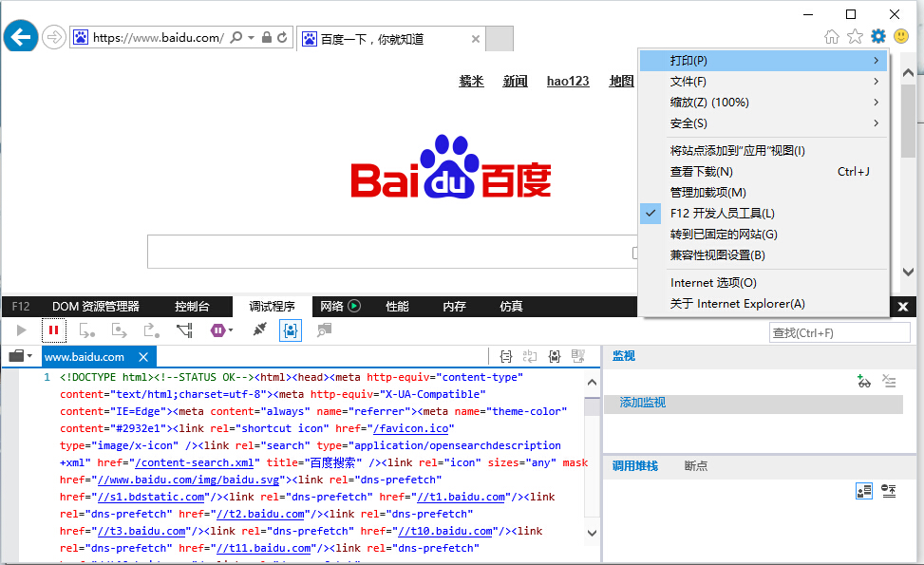Click the 糯米 link
The image size is (924, 565).
(471, 82)
